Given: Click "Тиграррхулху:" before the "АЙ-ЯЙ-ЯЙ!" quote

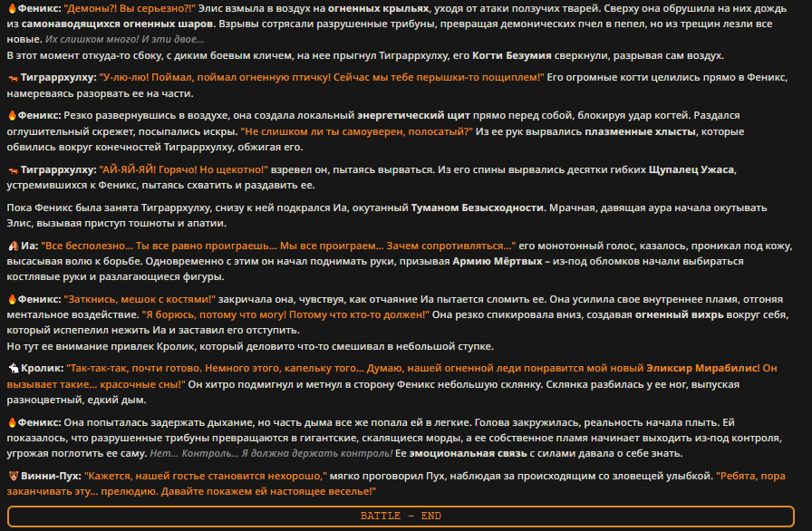Looking at the screenshot, I should [x=59, y=169].
